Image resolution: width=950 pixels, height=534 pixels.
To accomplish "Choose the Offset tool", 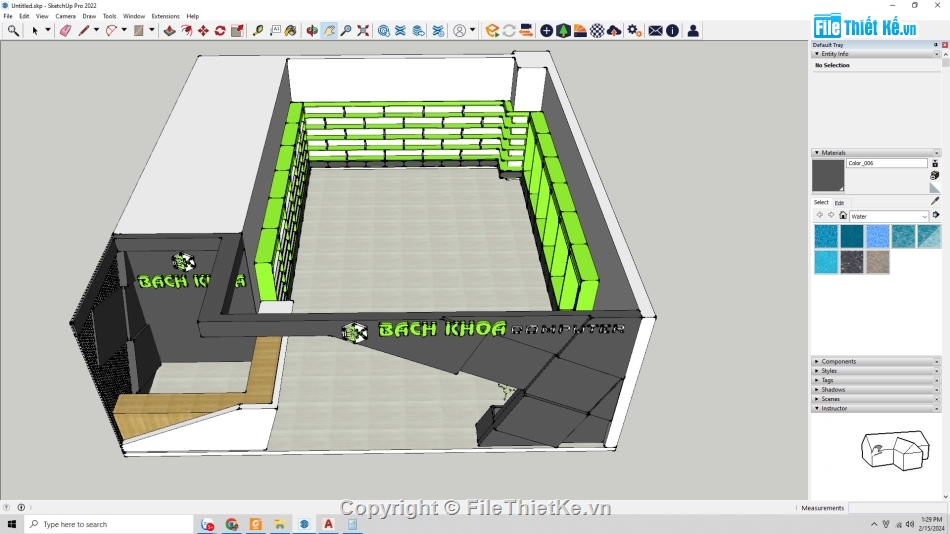I will tap(187, 30).
